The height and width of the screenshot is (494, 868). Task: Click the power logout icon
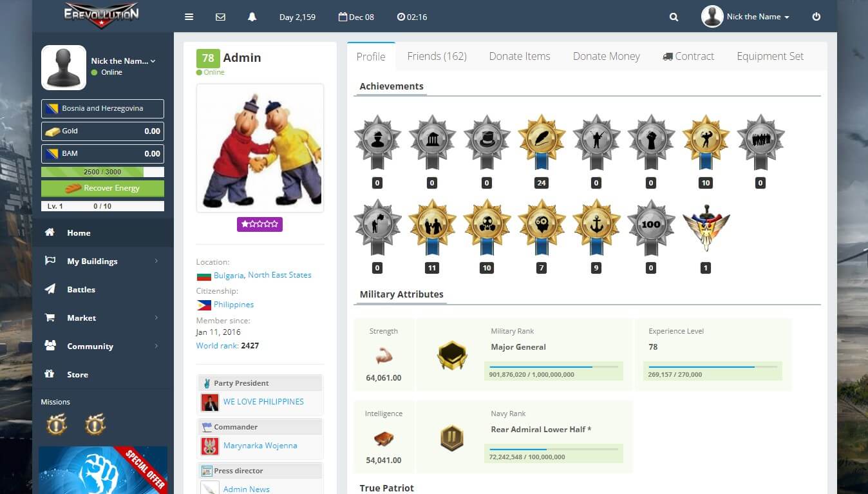click(816, 17)
